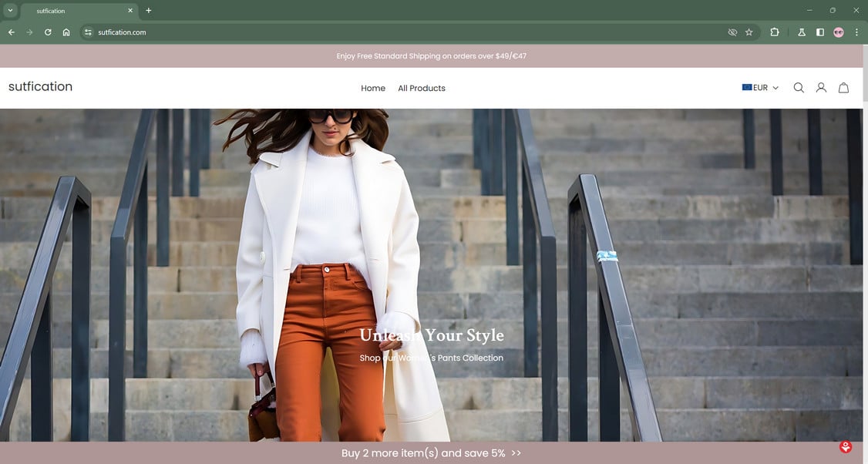Open the browser extensions puzzle icon
The width and height of the screenshot is (868, 464).
click(x=775, y=32)
